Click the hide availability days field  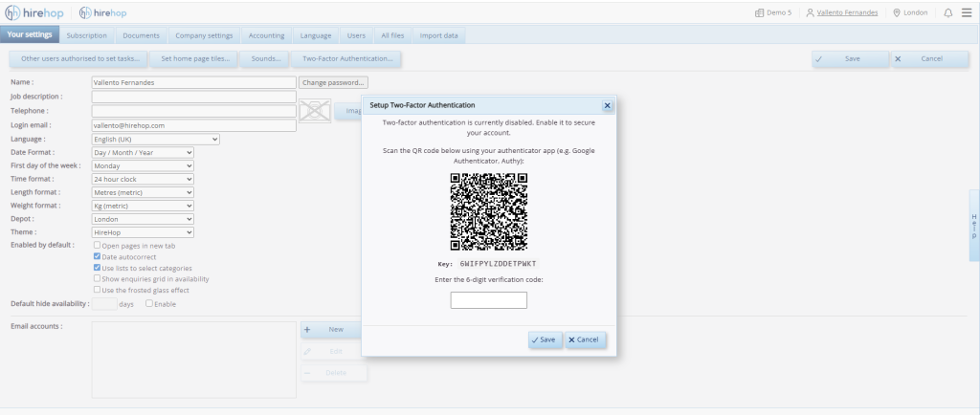point(104,304)
